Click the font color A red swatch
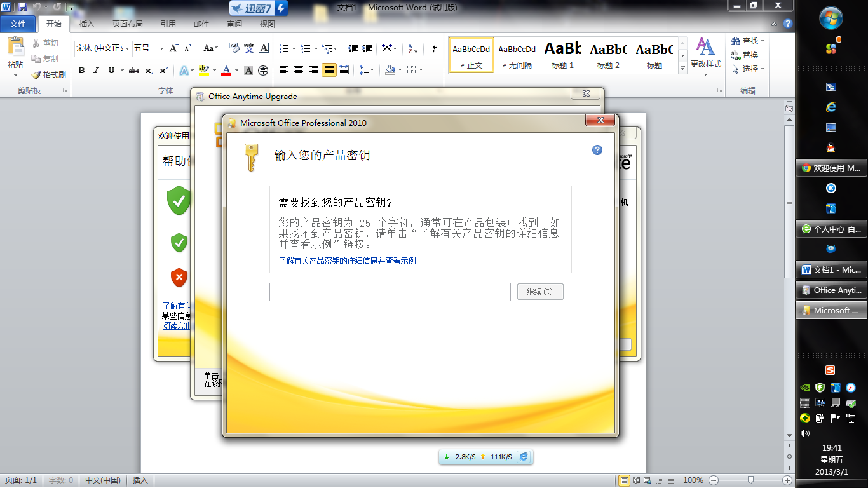This screenshot has height=488, width=868. click(x=226, y=71)
